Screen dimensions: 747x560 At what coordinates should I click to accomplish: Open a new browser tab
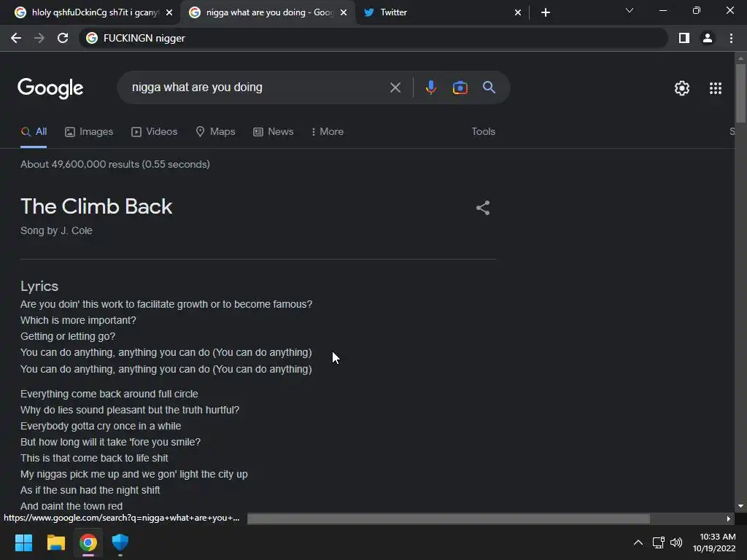546,12
